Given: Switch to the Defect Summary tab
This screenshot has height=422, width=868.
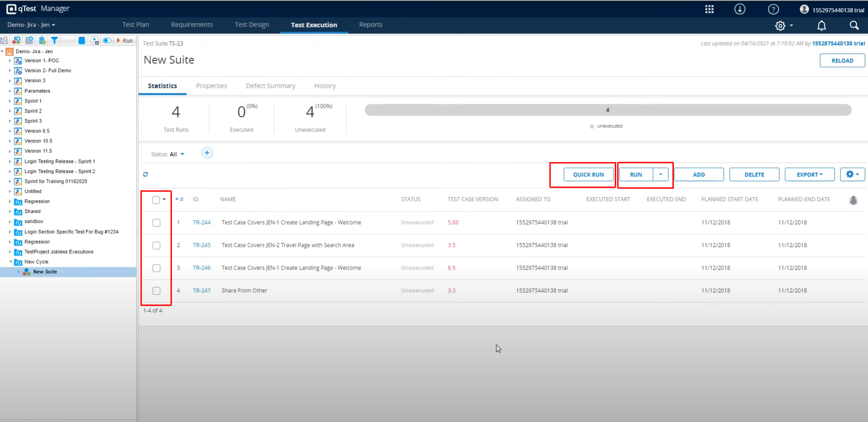Looking at the screenshot, I should 270,86.
